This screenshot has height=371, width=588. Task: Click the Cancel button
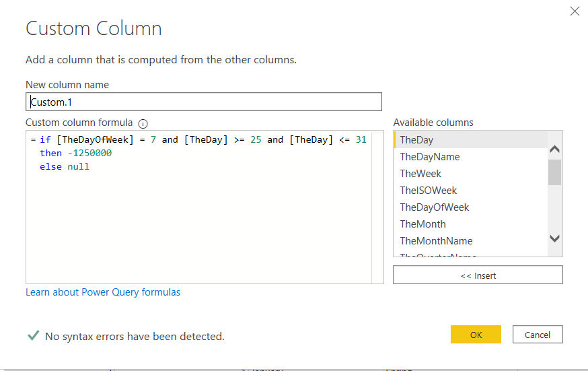pyautogui.click(x=538, y=334)
